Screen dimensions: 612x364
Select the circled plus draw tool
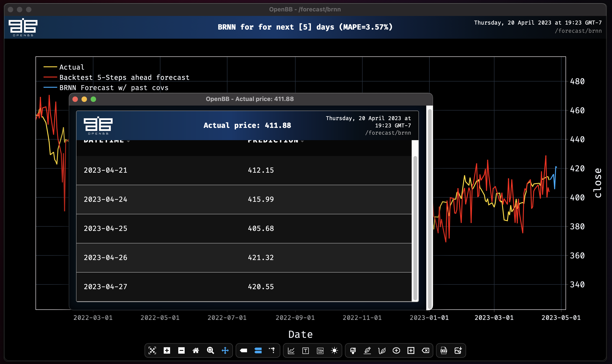click(396, 351)
